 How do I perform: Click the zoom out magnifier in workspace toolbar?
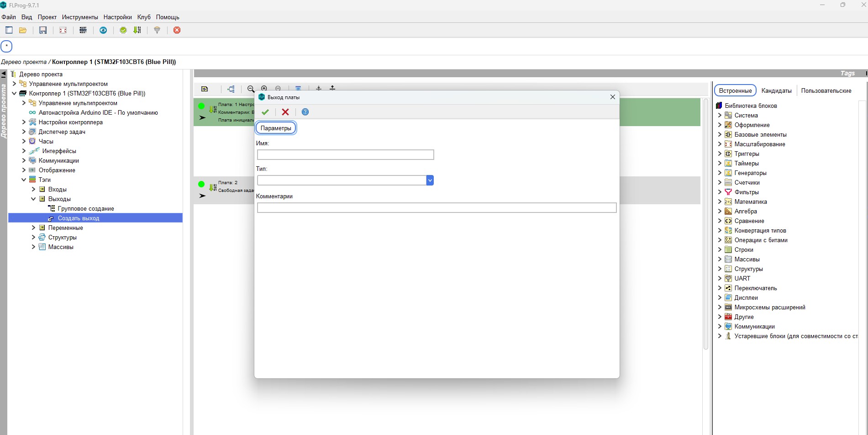click(251, 89)
